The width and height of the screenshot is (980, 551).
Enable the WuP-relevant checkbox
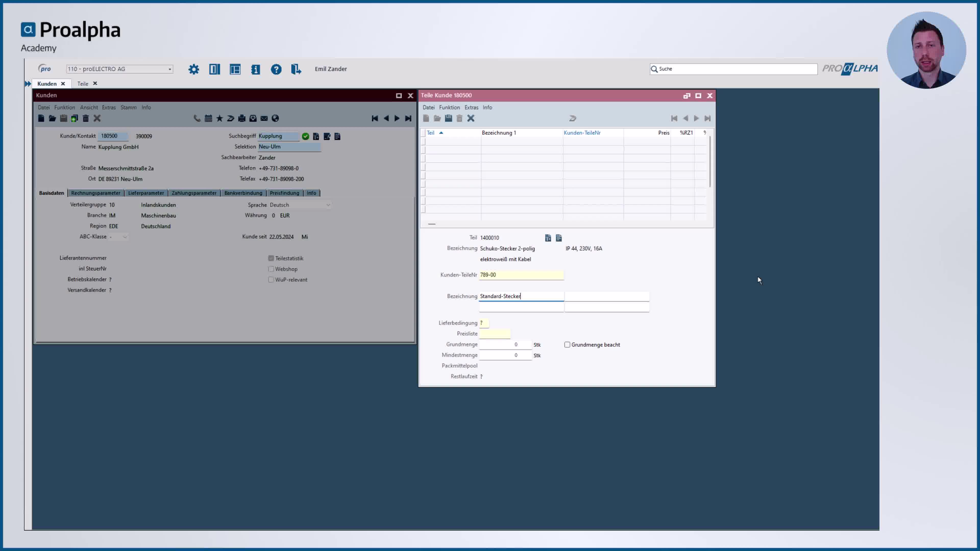coord(271,280)
